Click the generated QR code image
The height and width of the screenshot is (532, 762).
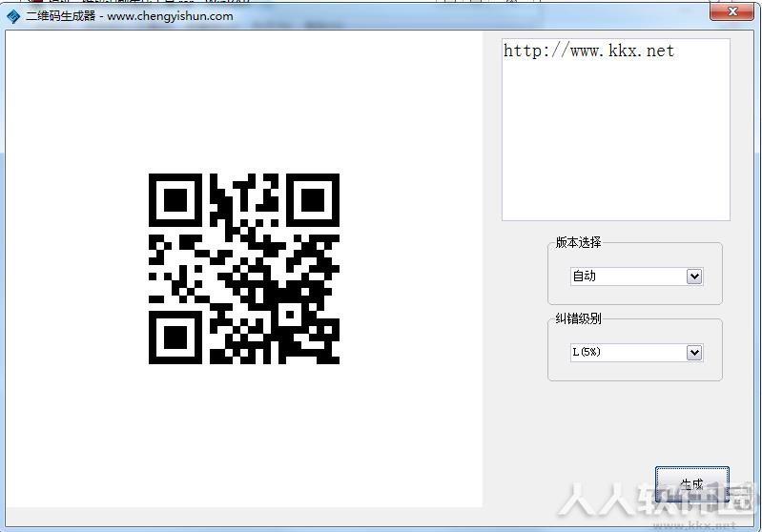[244, 269]
